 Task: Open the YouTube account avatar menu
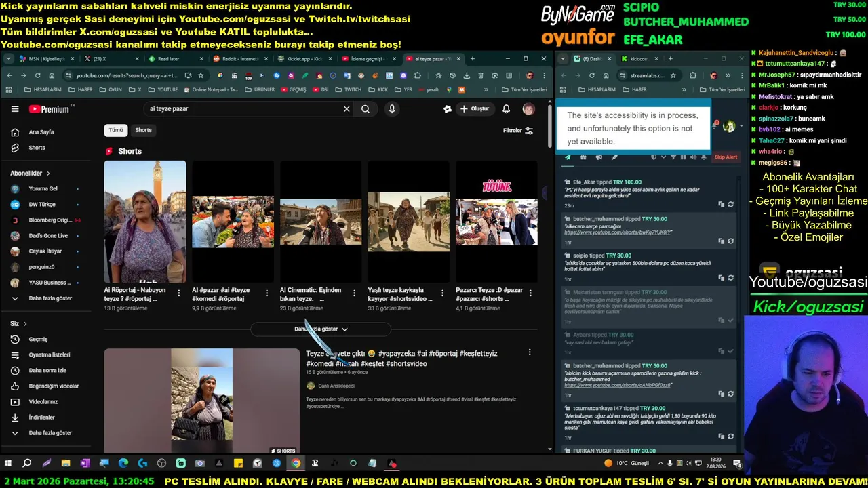[528, 109]
